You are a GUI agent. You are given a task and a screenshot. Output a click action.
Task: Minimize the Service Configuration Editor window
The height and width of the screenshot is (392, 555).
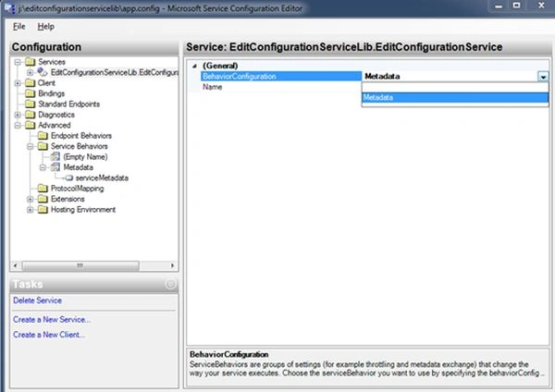pos(499,6)
